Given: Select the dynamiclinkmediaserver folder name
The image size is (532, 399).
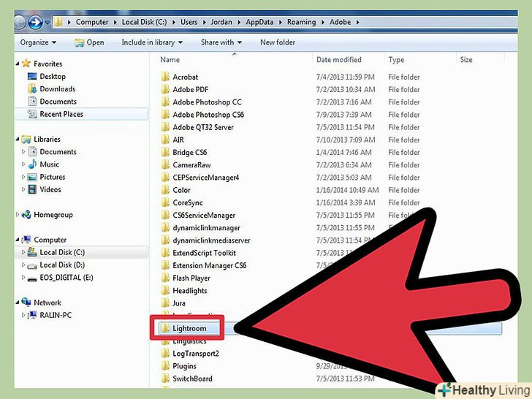Looking at the screenshot, I should click(x=211, y=240).
